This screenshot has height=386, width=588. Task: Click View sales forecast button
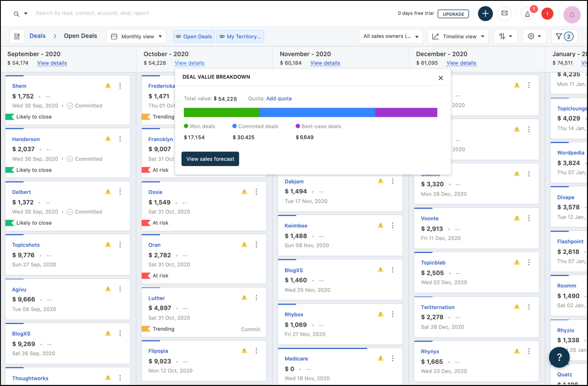(x=210, y=159)
